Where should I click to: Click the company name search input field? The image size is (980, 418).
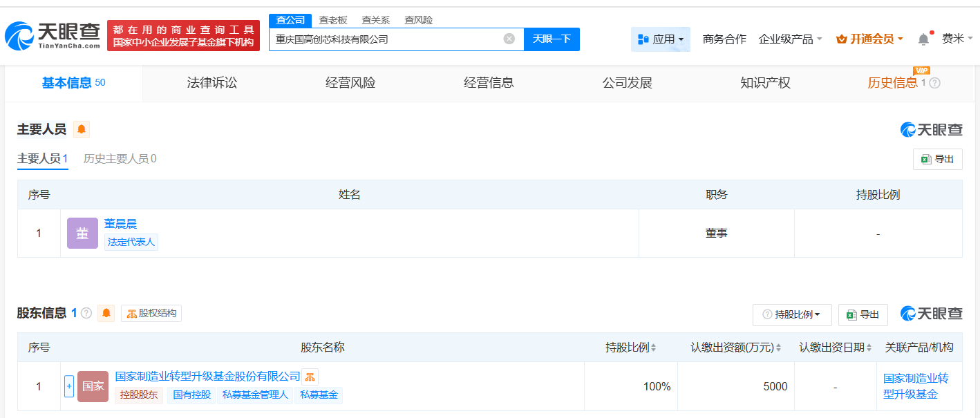point(384,39)
